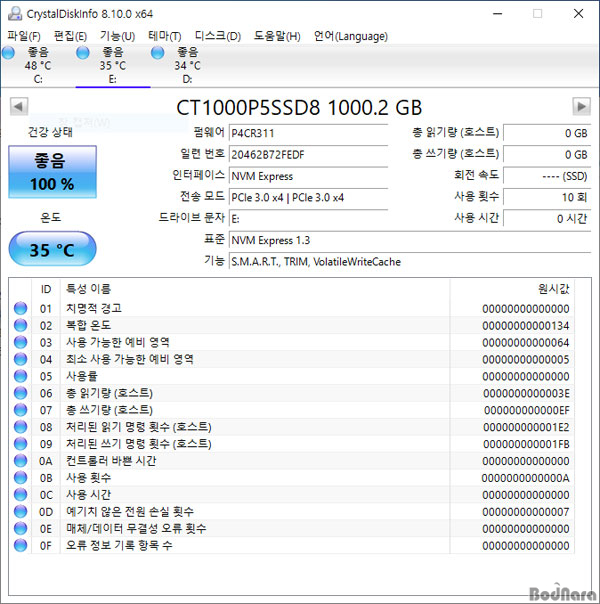This screenshot has width=600, height=604.
Task: Click the power-on count value 10 회
Action: pos(547,197)
